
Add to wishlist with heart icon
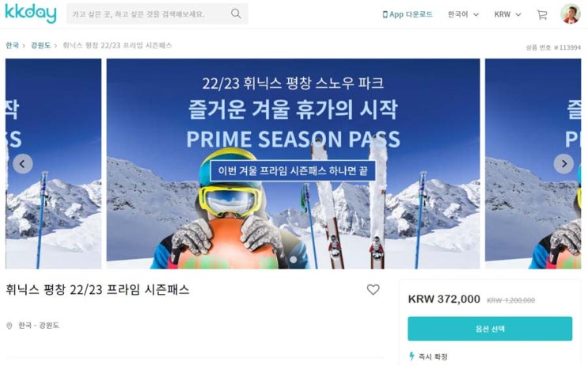[373, 289]
